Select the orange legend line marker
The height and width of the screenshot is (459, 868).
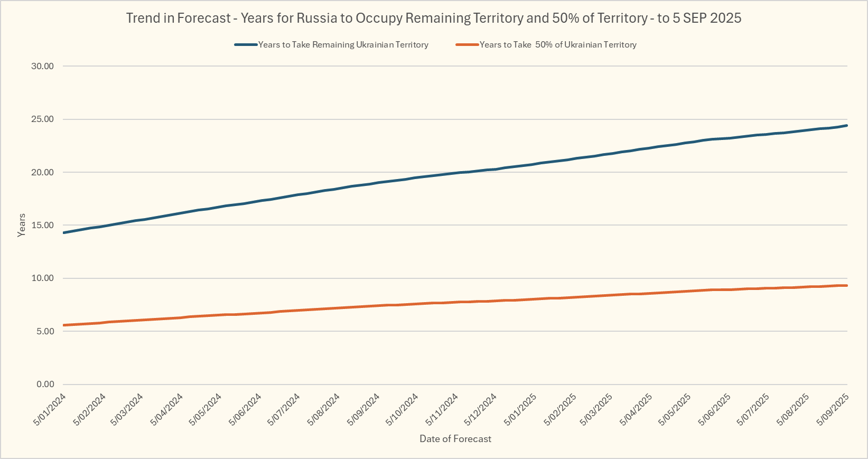pyautogui.click(x=467, y=45)
